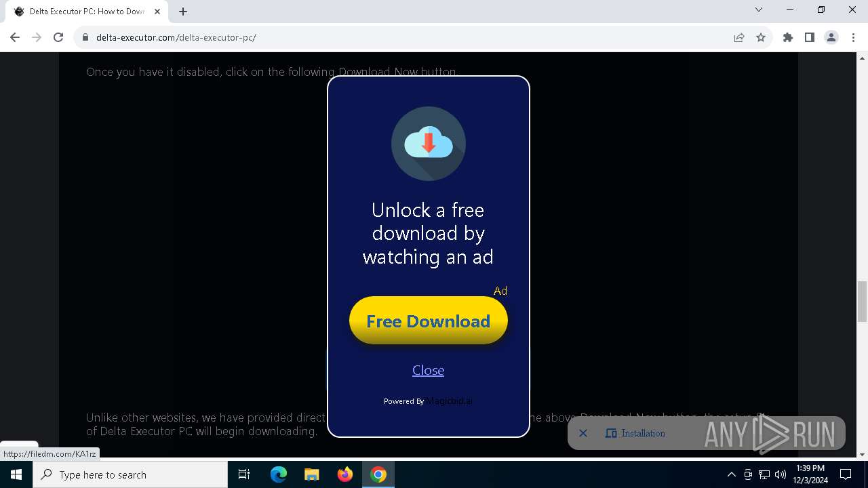Click the 'Ad' label above download button

click(500, 291)
